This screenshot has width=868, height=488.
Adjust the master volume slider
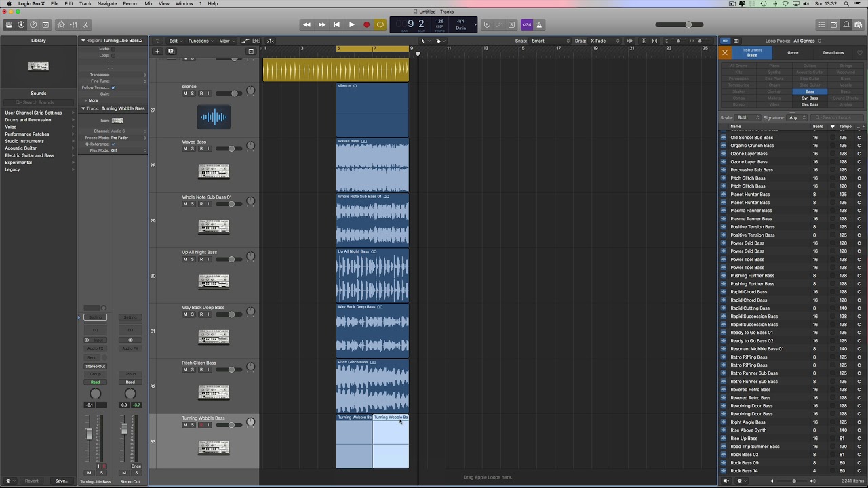point(679,24)
